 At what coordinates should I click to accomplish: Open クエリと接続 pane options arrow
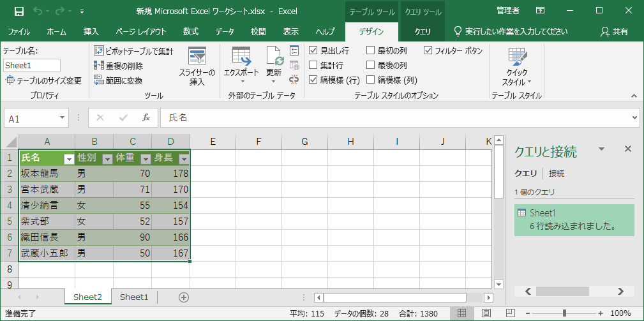[x=602, y=149]
